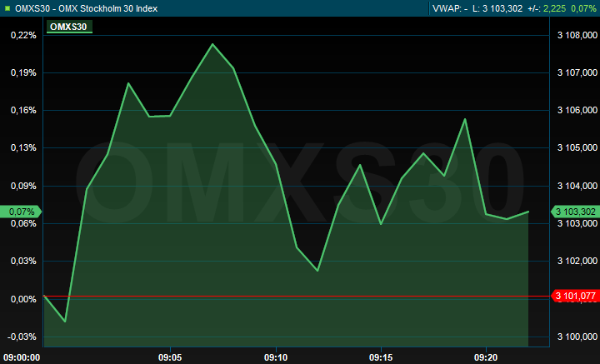The height and width of the screenshot is (364, 600).
Task: Click the chart's highest peak point
Action: click(x=212, y=44)
